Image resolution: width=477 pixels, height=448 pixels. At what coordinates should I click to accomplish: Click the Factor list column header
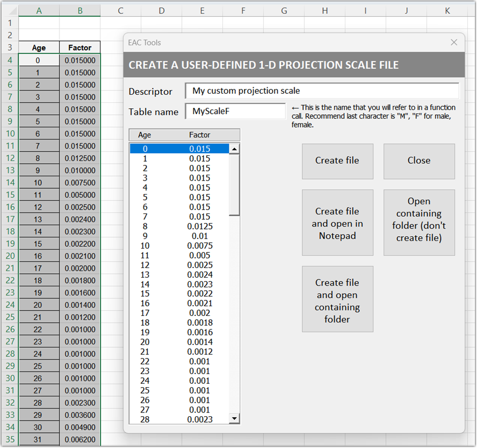tap(200, 135)
